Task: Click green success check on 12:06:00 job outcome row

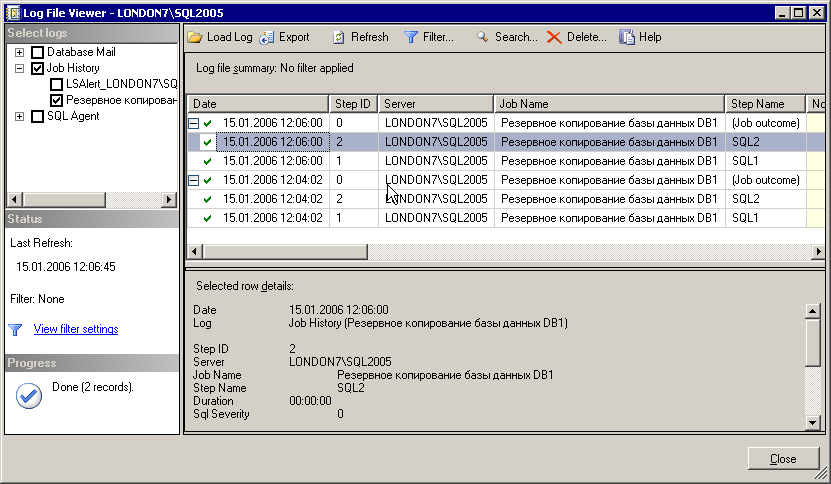Action: (x=207, y=123)
